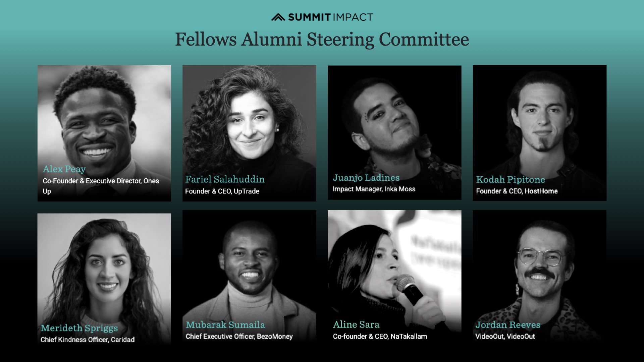Click the Merideth Spriggs name label
Image resolution: width=644 pixels, height=362 pixels.
(79, 328)
